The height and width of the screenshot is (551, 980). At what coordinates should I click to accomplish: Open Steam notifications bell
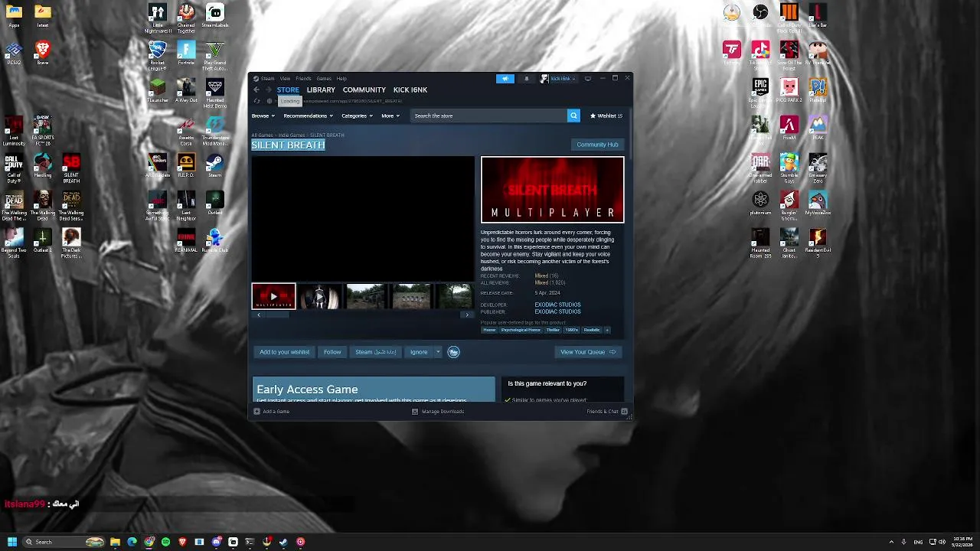(x=526, y=78)
